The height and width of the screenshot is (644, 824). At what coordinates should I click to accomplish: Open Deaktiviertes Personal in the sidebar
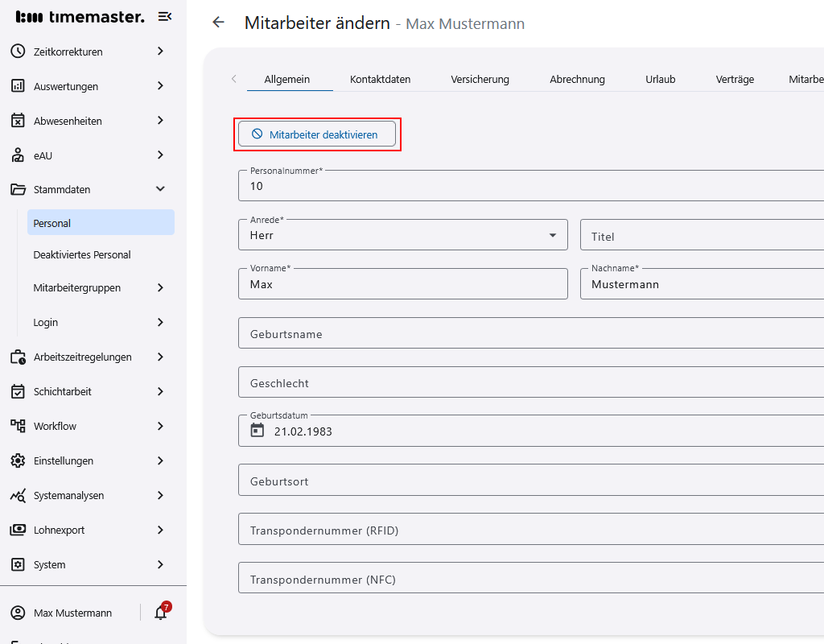coord(82,254)
